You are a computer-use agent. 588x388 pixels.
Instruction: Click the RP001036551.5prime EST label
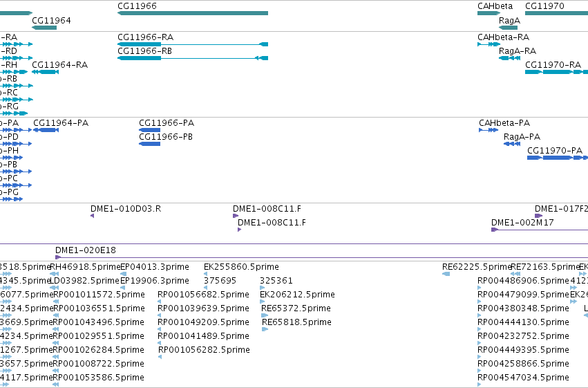point(99,308)
